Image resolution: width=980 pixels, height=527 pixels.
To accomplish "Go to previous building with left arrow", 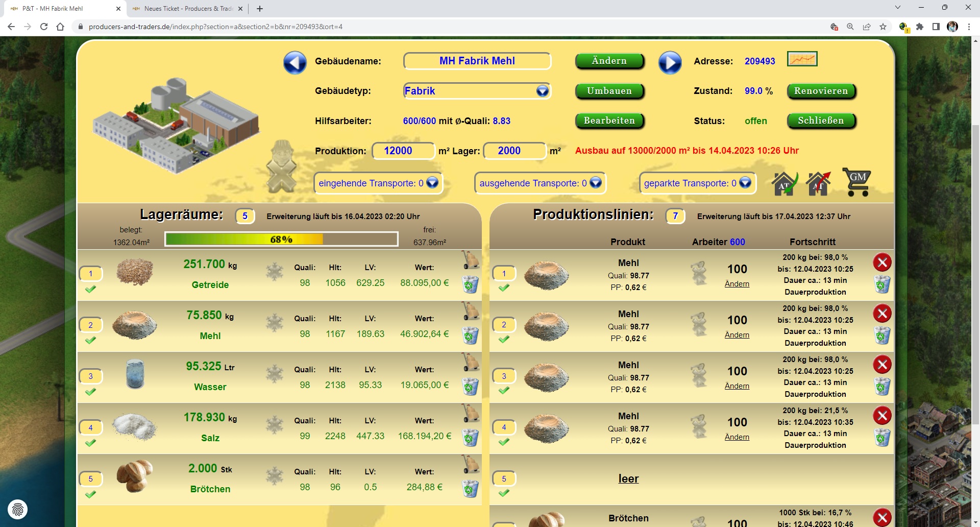I will coord(295,63).
